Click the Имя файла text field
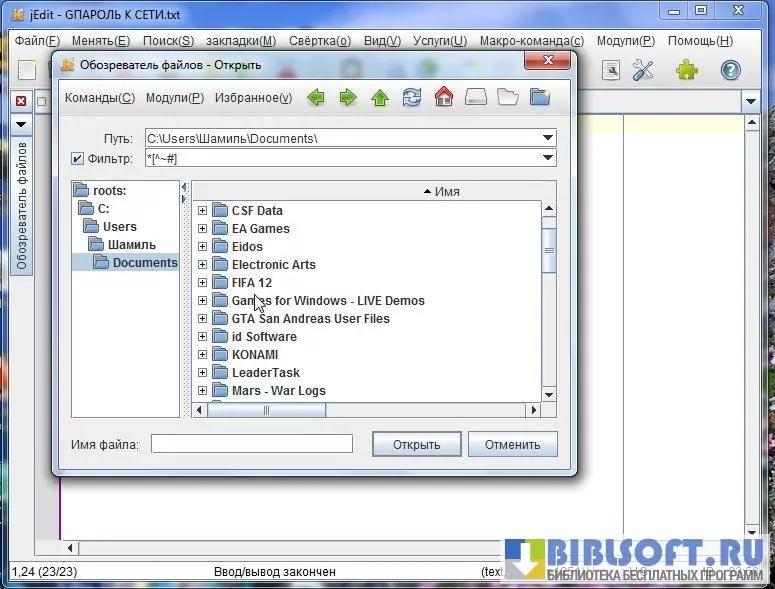Image resolution: width=775 pixels, height=589 pixels. point(252,444)
